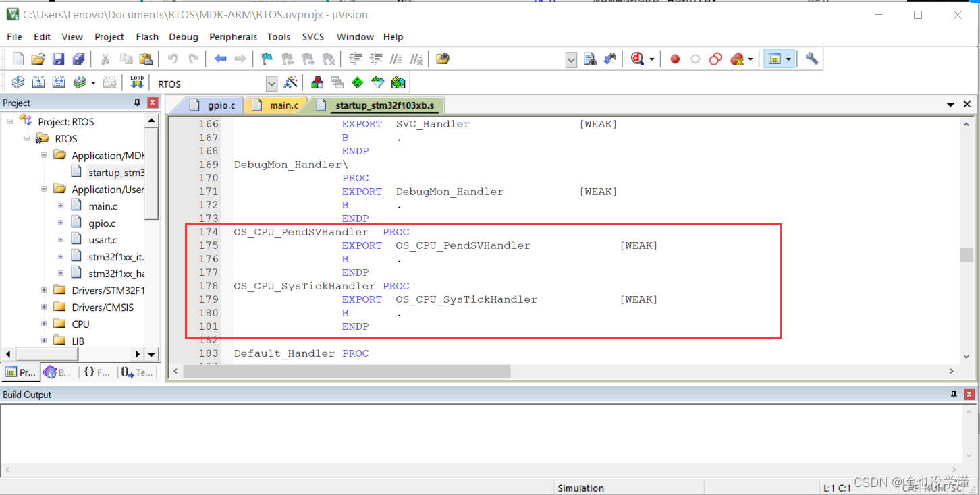
Task: Click the Find document search icon
Action: (x=590, y=59)
